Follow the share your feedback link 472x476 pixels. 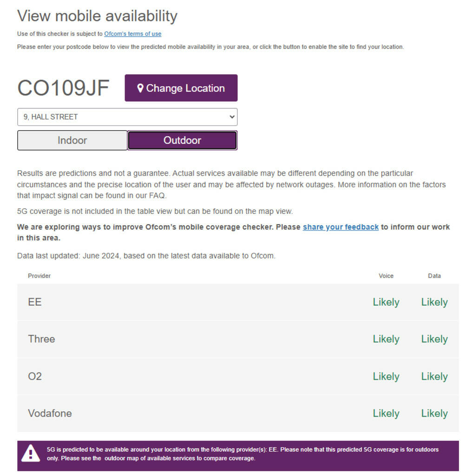(341, 227)
